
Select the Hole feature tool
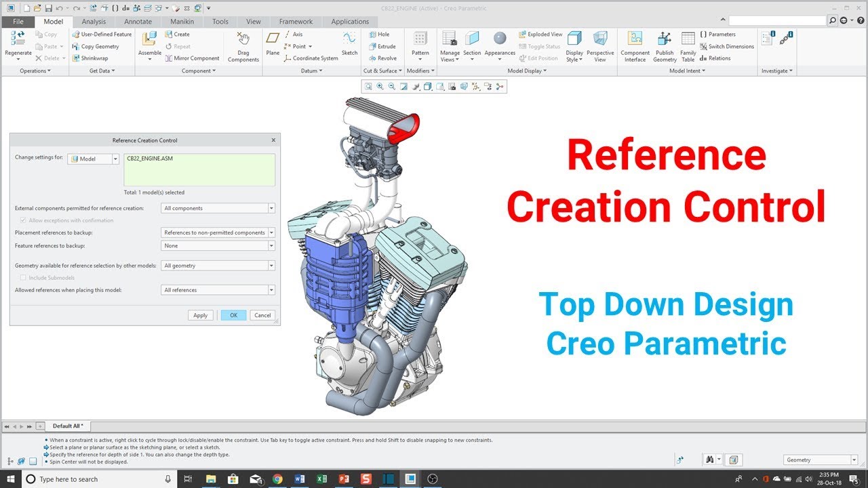379,35
